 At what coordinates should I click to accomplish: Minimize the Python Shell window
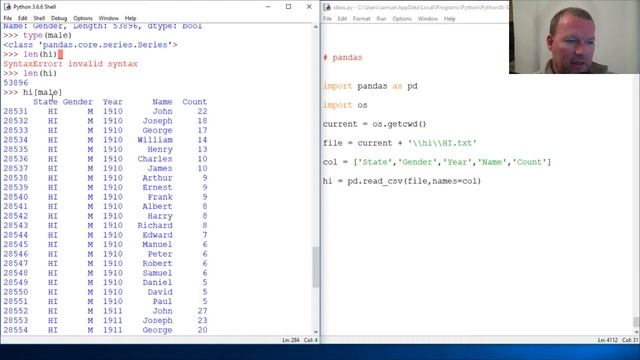(268, 7)
